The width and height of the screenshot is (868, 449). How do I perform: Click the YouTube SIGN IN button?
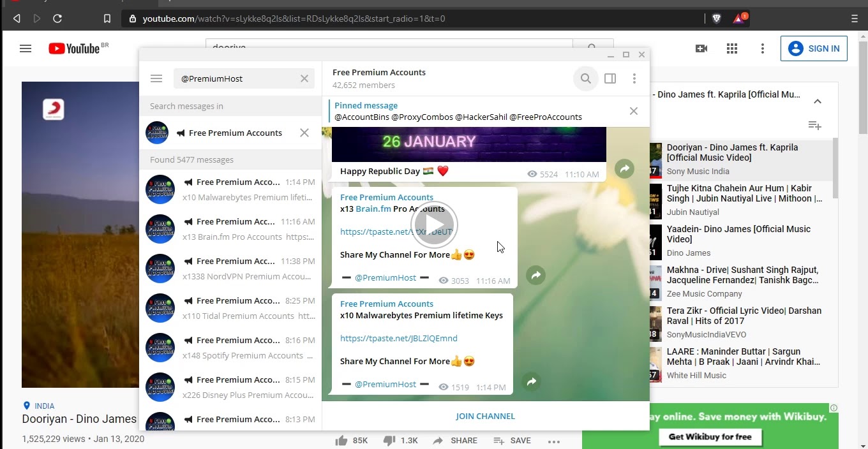(x=814, y=48)
